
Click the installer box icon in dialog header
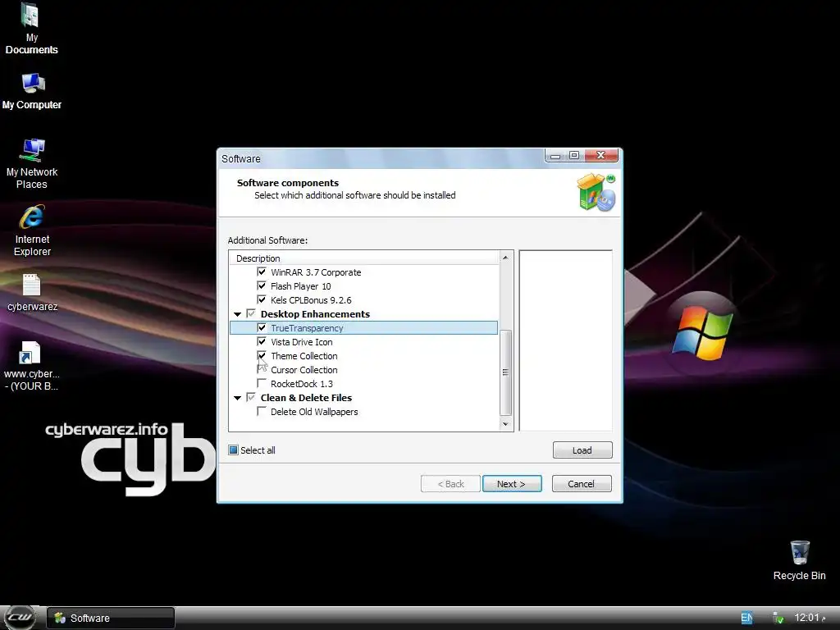tap(596, 192)
